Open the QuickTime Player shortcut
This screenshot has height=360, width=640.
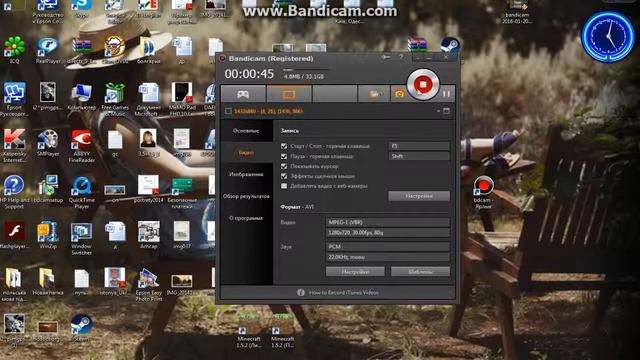click(x=82, y=192)
